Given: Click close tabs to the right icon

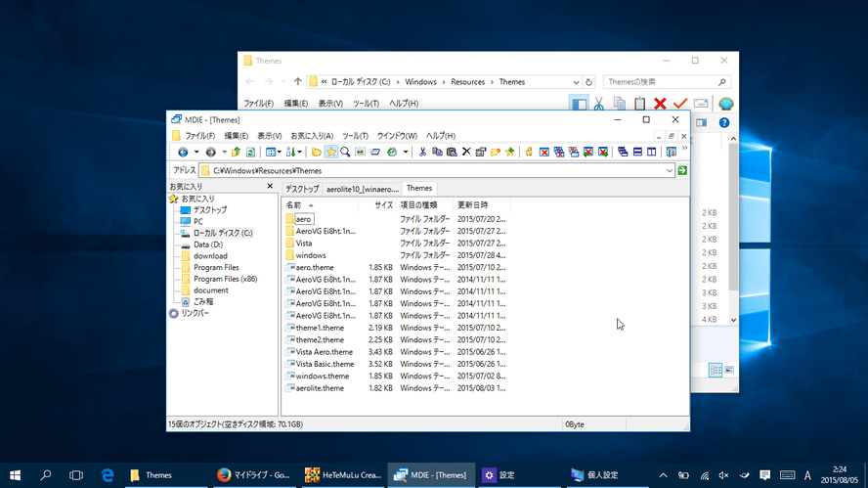Looking at the screenshot, I should click(x=603, y=152).
